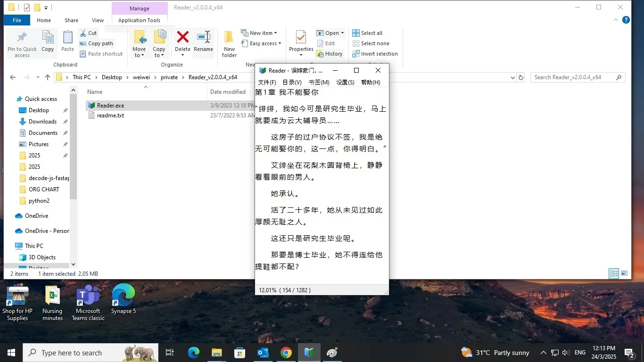
Task: Collapse the ribbon with the chevron
Action: click(616, 20)
